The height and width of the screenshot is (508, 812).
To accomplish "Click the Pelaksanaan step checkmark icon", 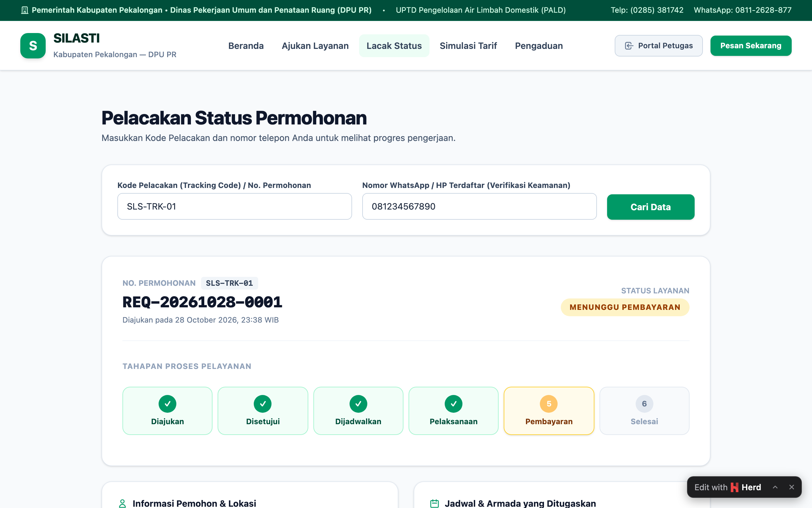I will 453,404.
